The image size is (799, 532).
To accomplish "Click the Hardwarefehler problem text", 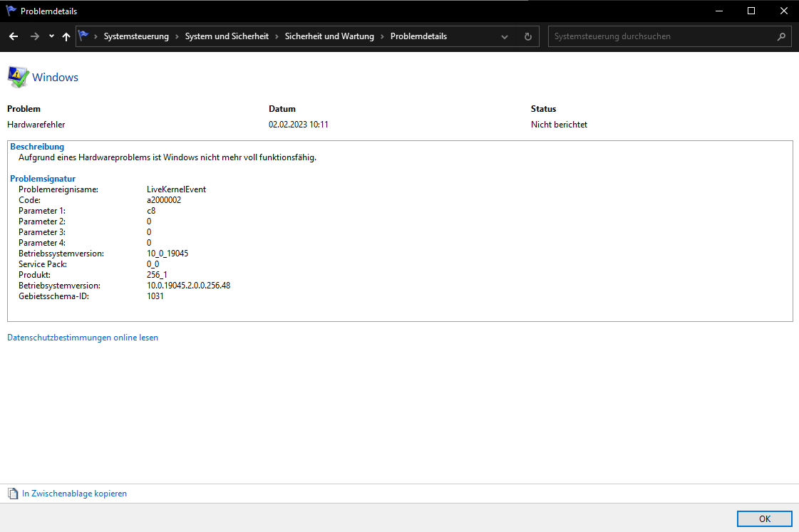I will [36, 125].
